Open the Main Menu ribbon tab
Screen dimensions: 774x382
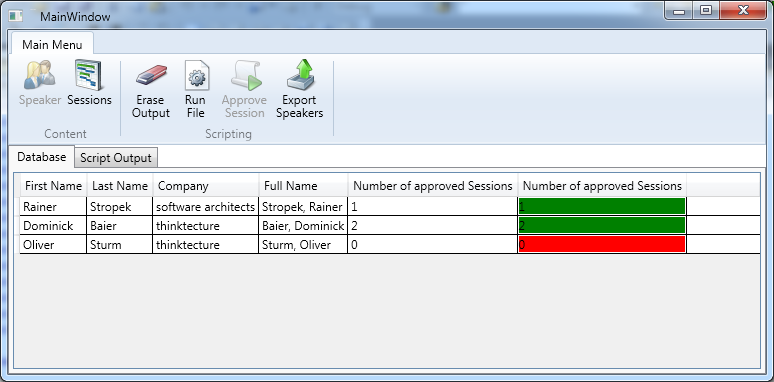tap(52, 44)
